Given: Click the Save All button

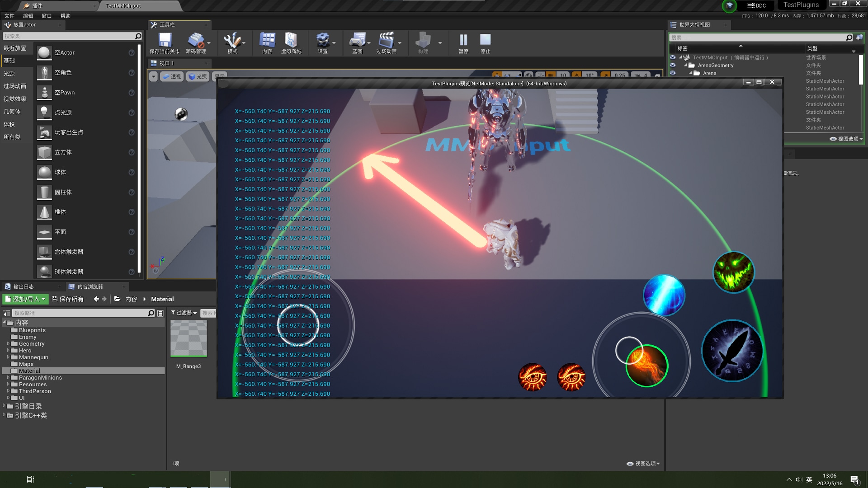Looking at the screenshot, I should pos(68,299).
